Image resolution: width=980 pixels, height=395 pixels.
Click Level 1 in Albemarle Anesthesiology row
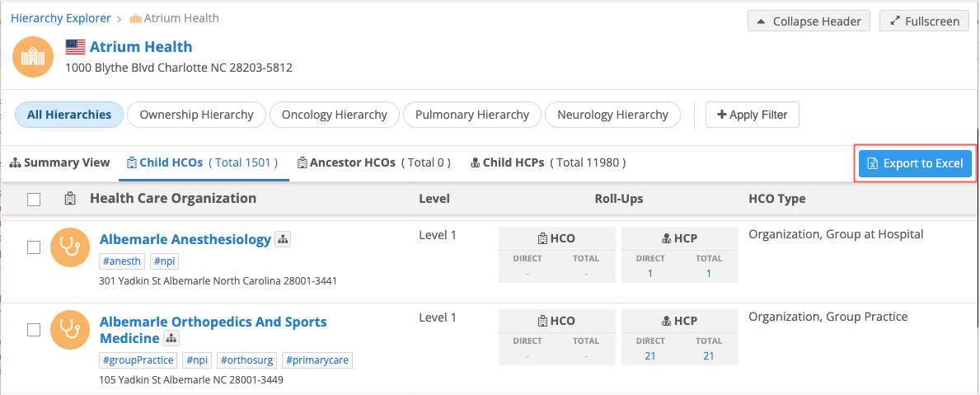point(438,235)
